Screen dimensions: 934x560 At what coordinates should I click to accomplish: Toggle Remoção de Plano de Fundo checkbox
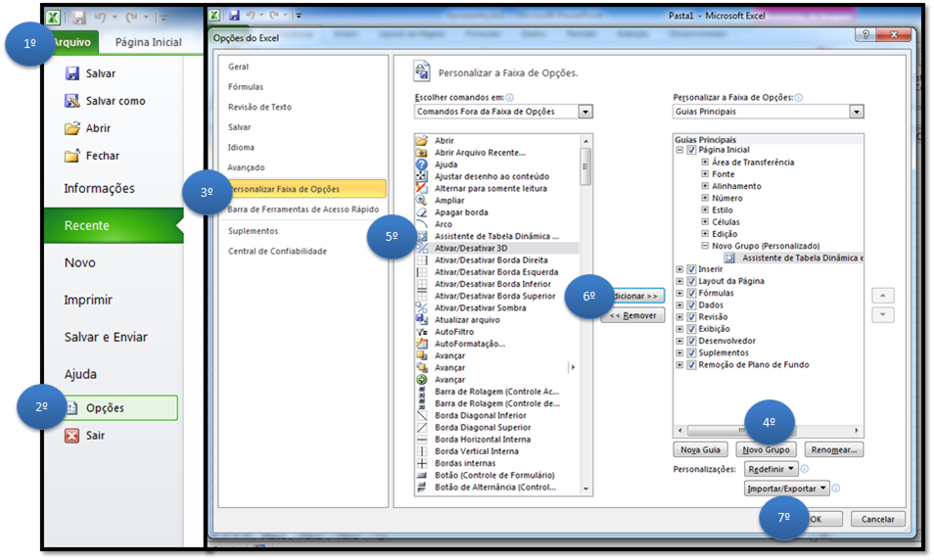pos(691,364)
